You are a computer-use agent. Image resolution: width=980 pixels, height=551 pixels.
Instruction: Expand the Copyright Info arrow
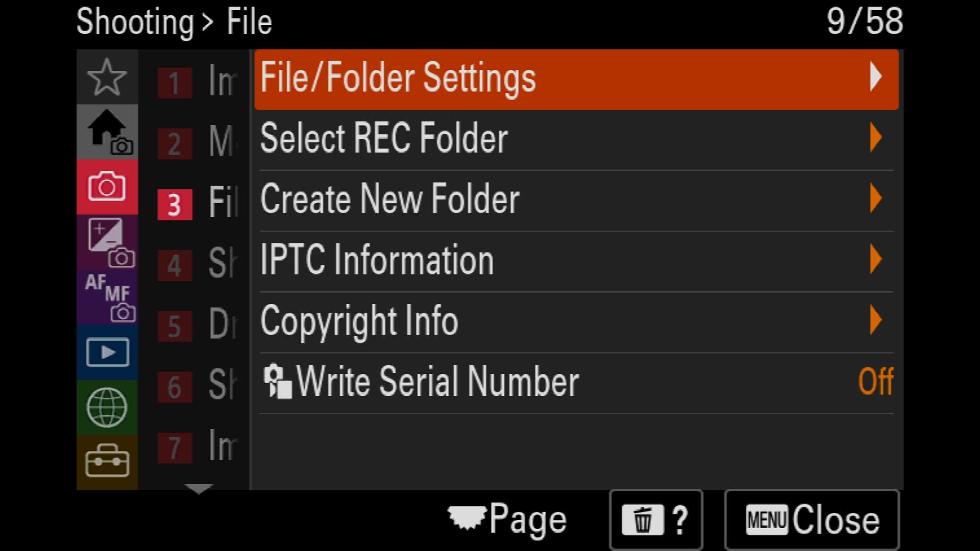point(876,320)
